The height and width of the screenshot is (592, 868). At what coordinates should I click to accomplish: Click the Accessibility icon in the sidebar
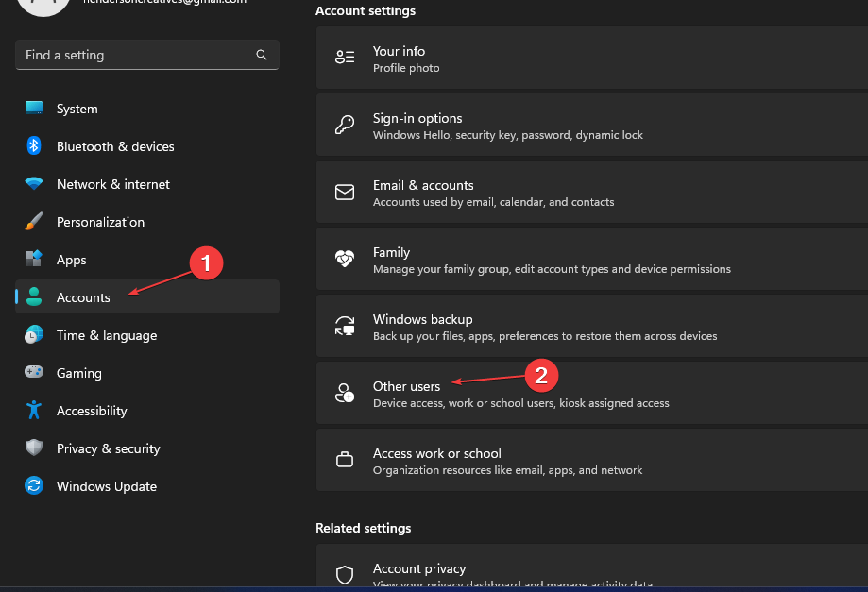click(x=34, y=411)
